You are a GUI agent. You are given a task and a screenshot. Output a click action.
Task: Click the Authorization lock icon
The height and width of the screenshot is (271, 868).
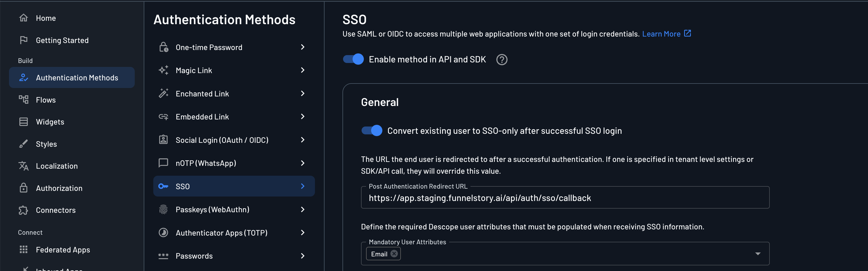[24, 188]
